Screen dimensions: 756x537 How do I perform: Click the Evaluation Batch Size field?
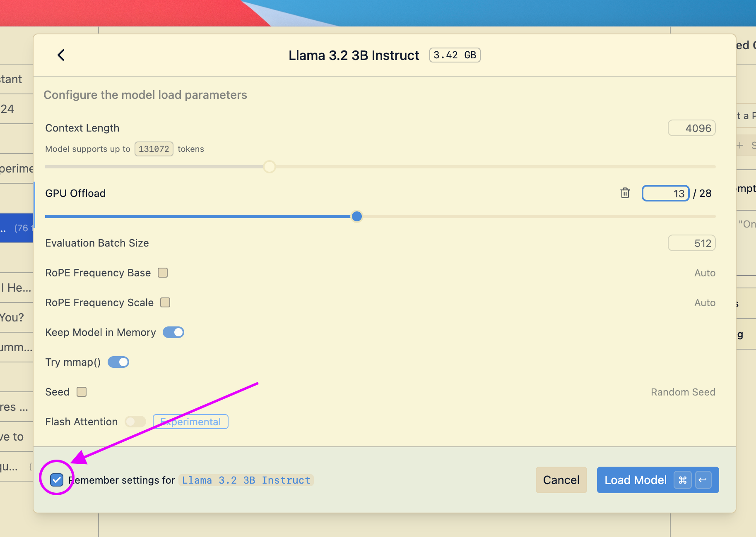click(x=691, y=243)
